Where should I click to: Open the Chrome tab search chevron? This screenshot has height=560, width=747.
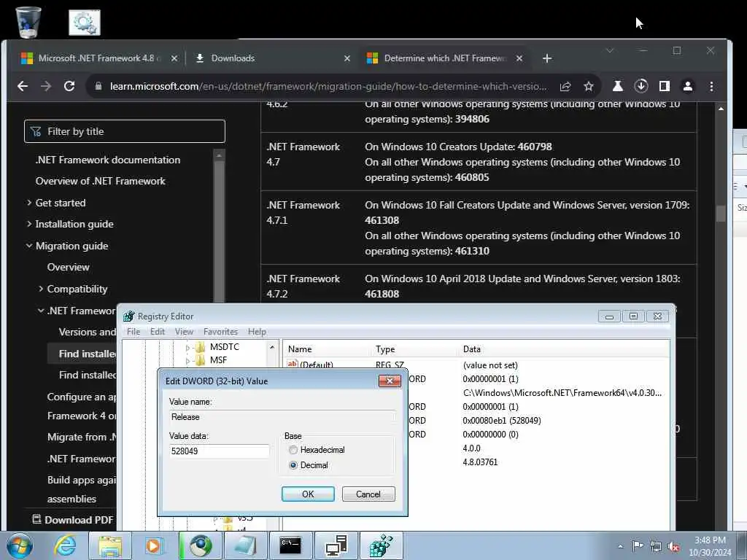[609, 50]
